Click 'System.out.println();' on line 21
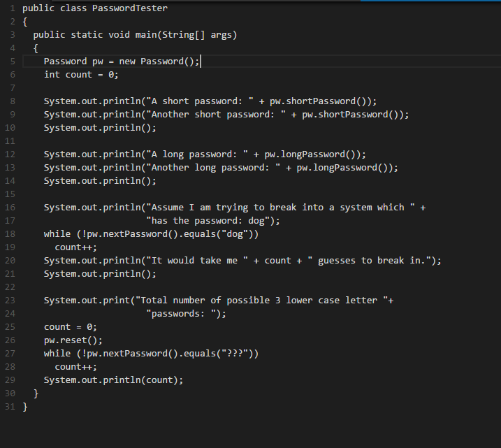The image size is (501, 448). coord(100,274)
